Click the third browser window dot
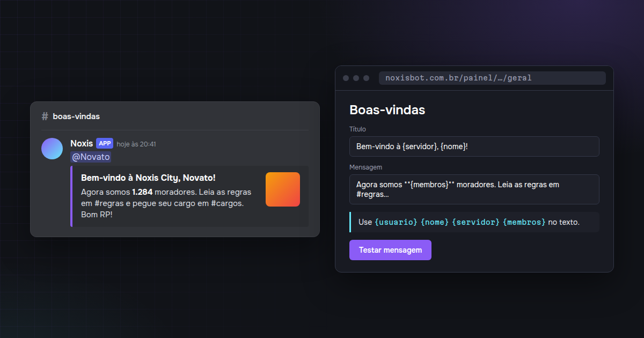644x338 pixels. tap(367, 78)
